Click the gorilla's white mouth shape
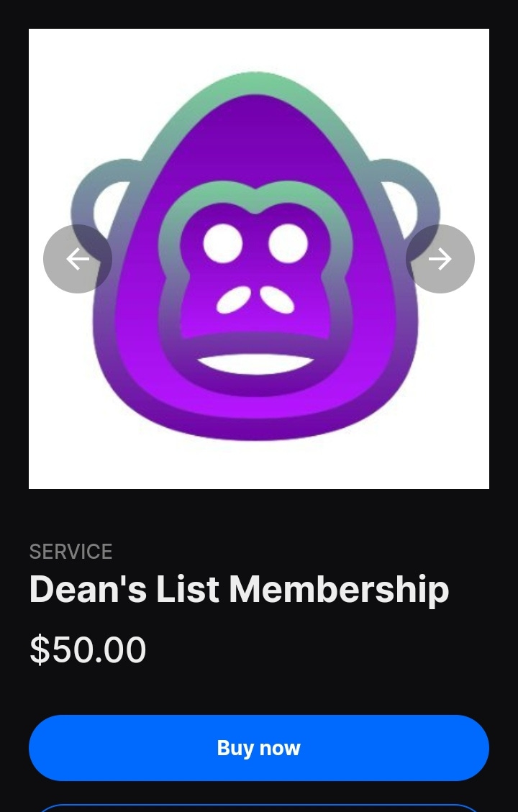518x812 pixels. coord(255,364)
